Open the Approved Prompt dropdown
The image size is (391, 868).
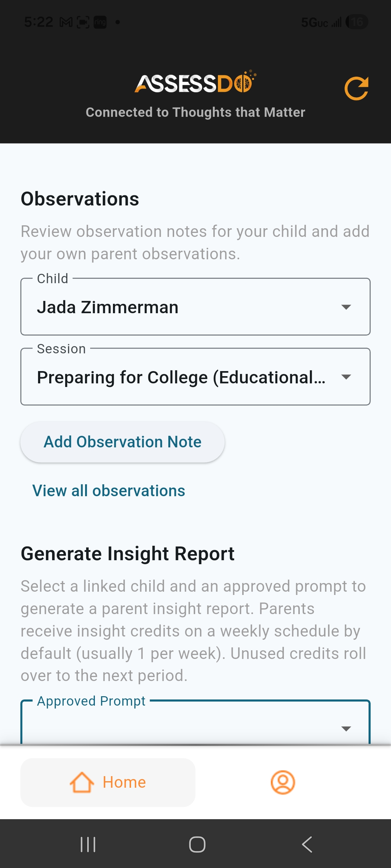coord(195,722)
